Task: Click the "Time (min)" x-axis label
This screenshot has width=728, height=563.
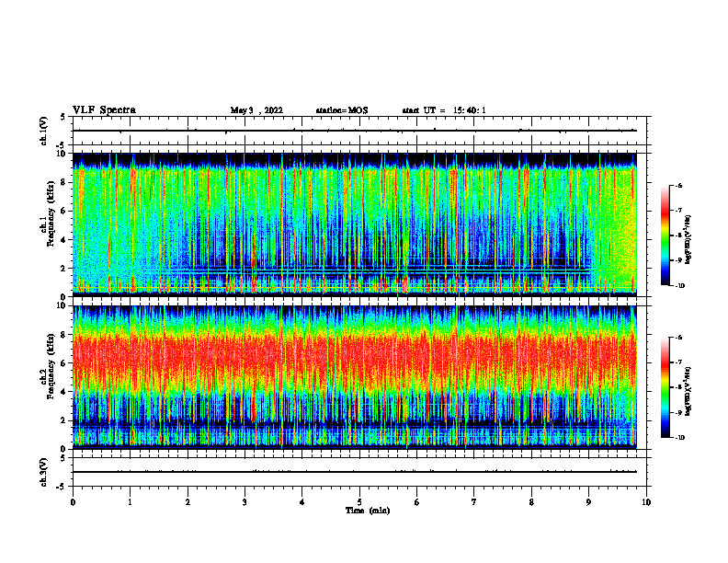Action: pyautogui.click(x=368, y=511)
